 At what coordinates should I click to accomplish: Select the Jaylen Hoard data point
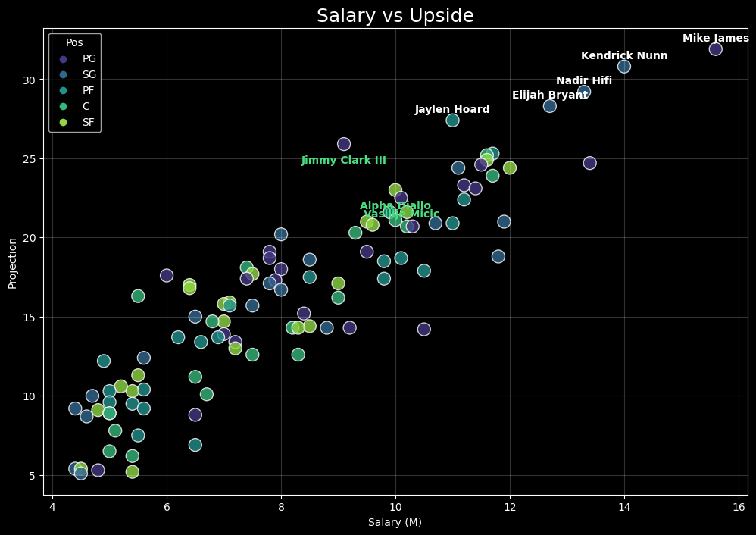452,120
